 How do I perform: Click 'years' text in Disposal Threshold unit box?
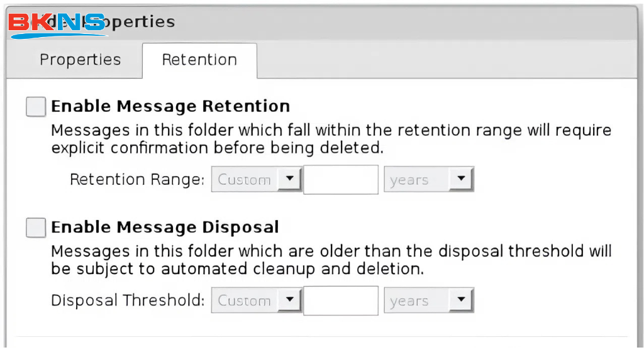(x=409, y=301)
